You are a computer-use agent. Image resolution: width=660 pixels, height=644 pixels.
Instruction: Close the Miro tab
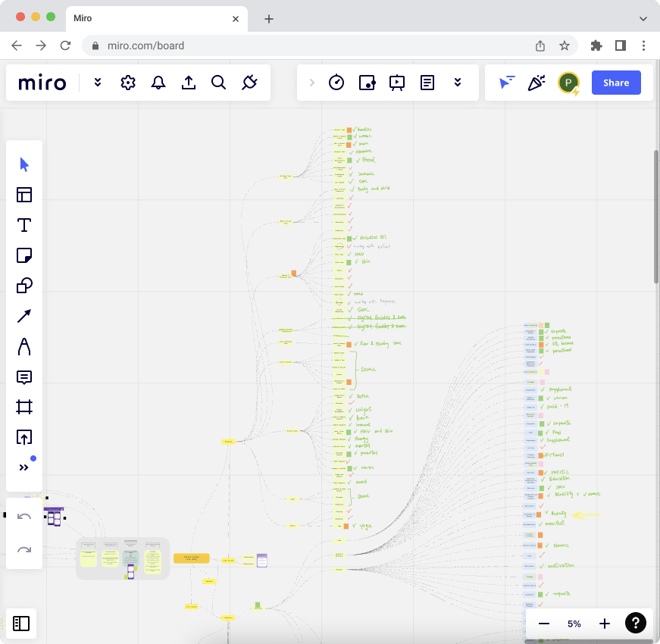coord(236,19)
